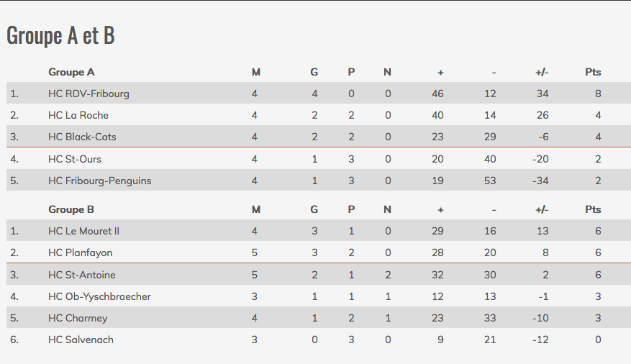Click Pts column header in Groupe A
The width and height of the screenshot is (631, 364).
[x=593, y=73]
